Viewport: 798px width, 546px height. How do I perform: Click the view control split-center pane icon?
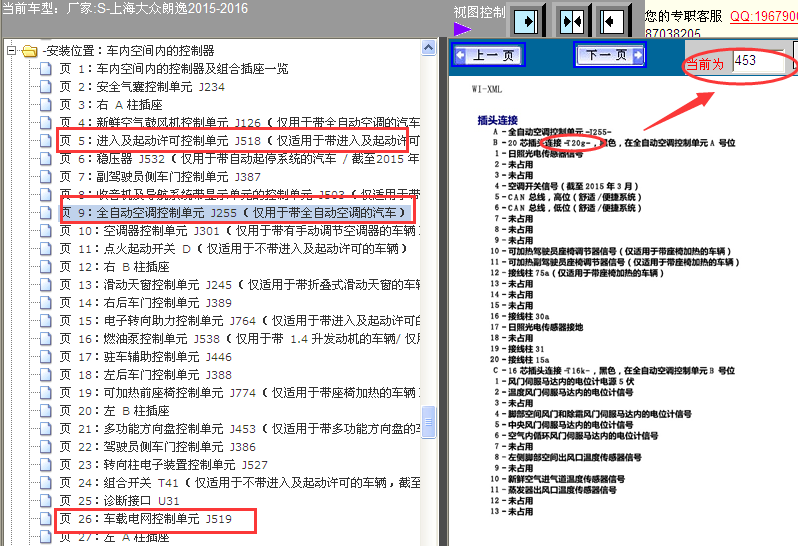572,21
